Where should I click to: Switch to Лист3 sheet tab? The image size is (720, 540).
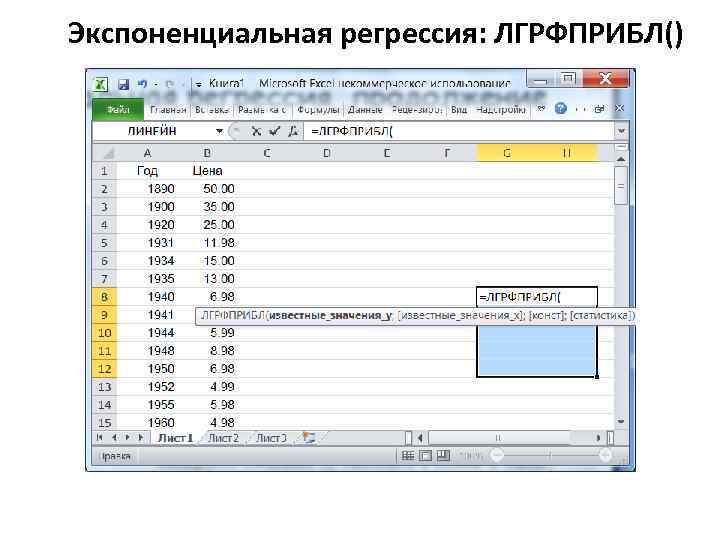(271, 439)
